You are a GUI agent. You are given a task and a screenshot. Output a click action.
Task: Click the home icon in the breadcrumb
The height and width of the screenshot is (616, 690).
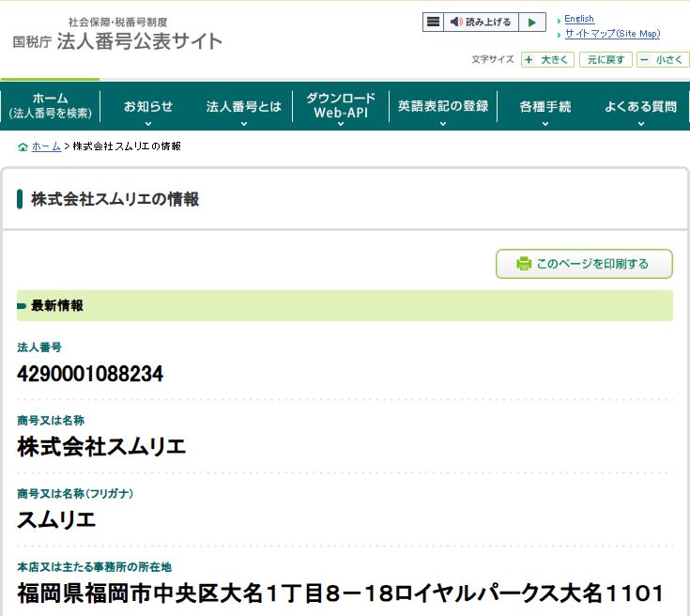coord(23,146)
